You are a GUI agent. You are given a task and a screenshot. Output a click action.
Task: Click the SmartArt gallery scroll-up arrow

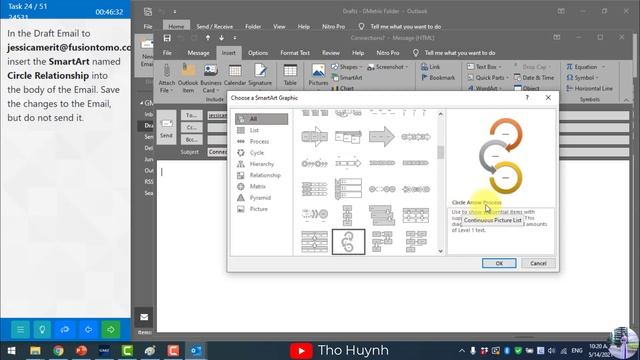tap(440, 114)
